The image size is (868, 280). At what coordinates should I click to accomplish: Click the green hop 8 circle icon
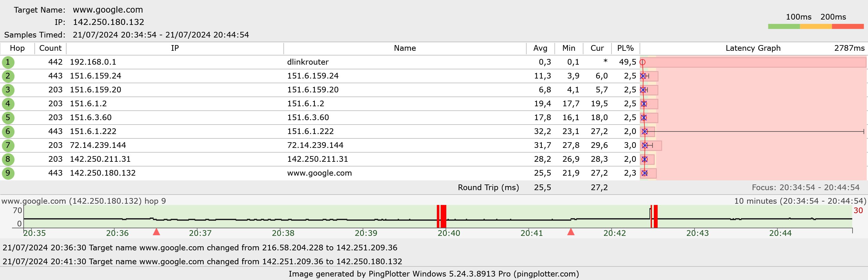(8, 159)
